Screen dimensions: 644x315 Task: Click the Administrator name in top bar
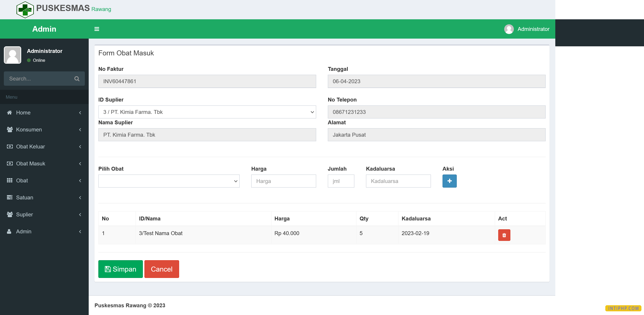pyautogui.click(x=533, y=29)
